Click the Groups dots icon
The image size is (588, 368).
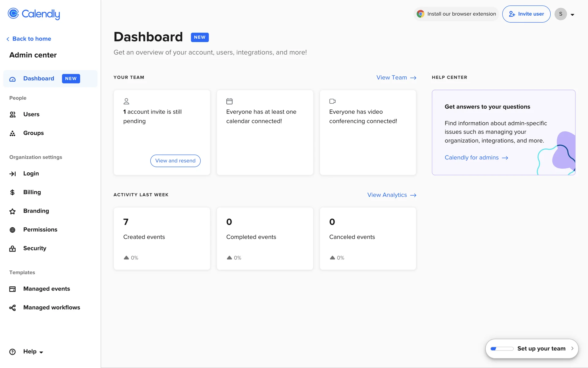(x=13, y=133)
